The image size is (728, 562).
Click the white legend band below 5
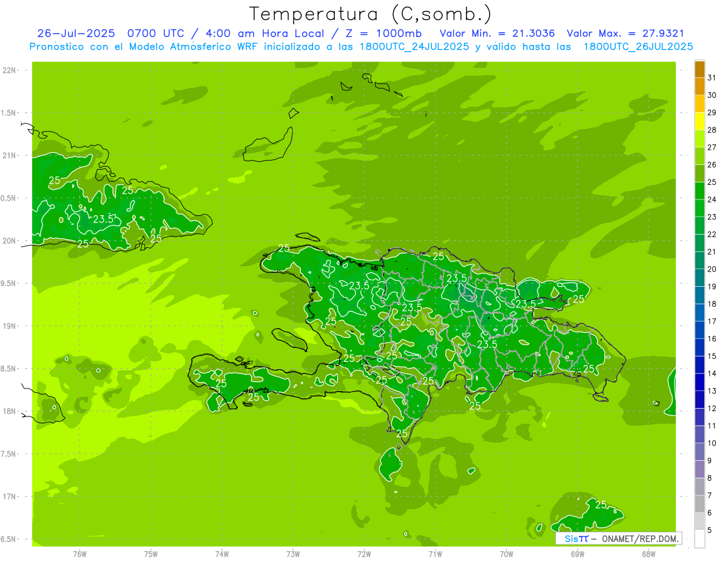click(x=699, y=539)
